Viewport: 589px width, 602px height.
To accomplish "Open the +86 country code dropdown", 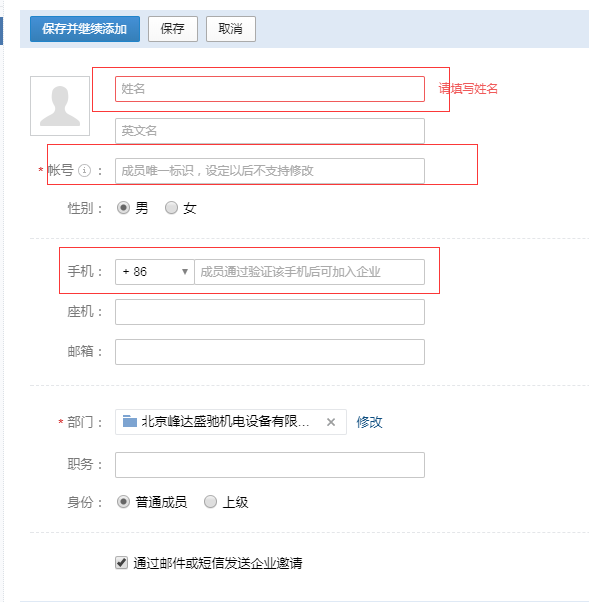I will (x=155, y=272).
